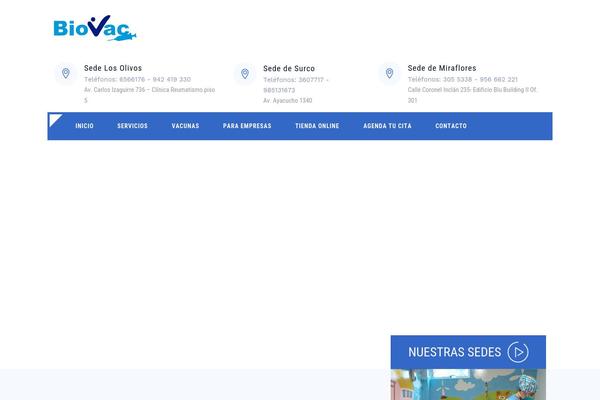The height and width of the screenshot is (400, 600).
Task: Click the Miraflores phone numbers text
Action: point(463,80)
